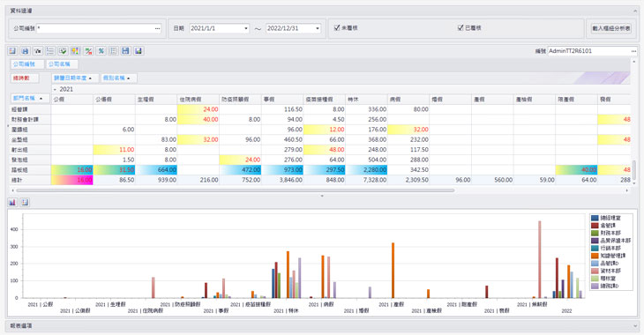Open the ellipsis beside AdminTT2R6101

pyautogui.click(x=633, y=51)
